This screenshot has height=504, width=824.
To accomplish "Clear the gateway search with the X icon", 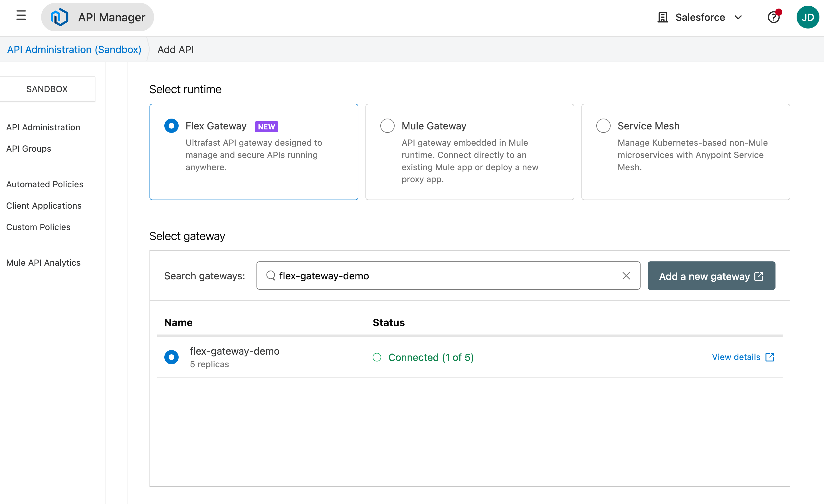I will 626,276.
